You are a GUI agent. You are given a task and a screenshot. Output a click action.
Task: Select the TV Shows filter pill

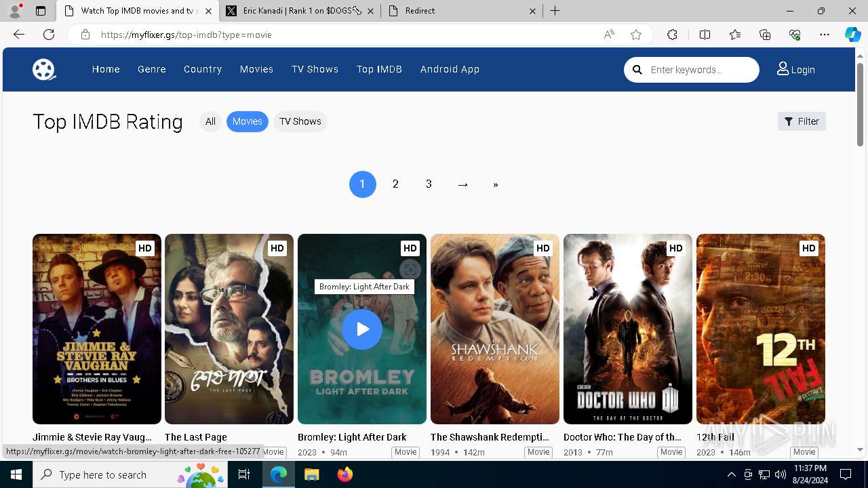pyautogui.click(x=300, y=121)
